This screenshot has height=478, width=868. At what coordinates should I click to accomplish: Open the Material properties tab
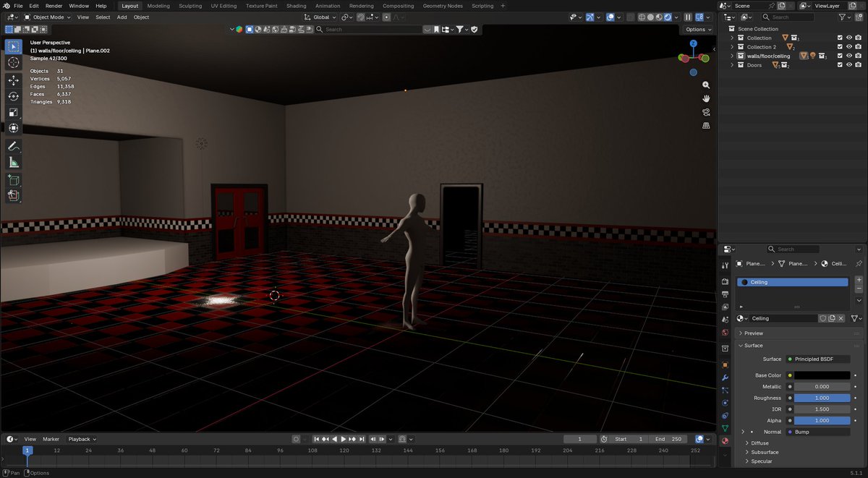click(x=725, y=441)
